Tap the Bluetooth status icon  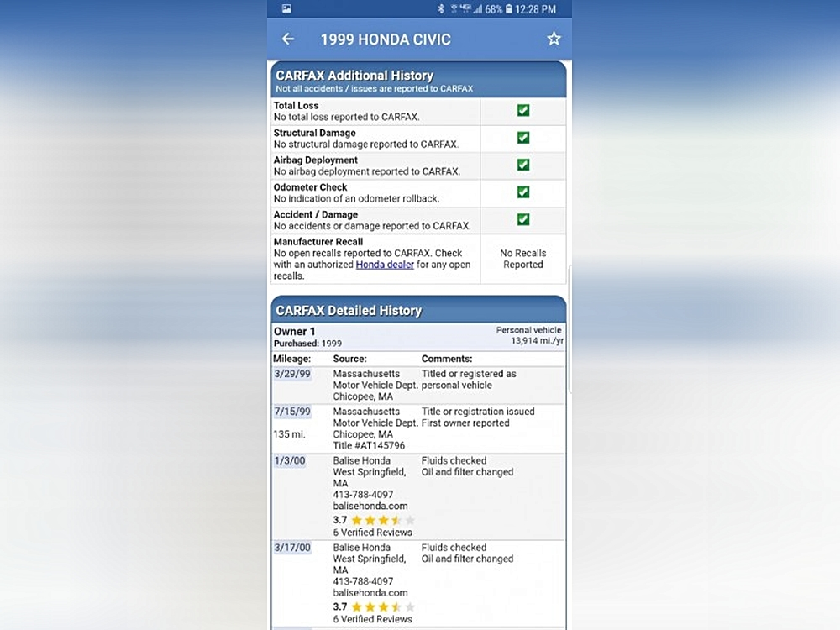coord(441,9)
